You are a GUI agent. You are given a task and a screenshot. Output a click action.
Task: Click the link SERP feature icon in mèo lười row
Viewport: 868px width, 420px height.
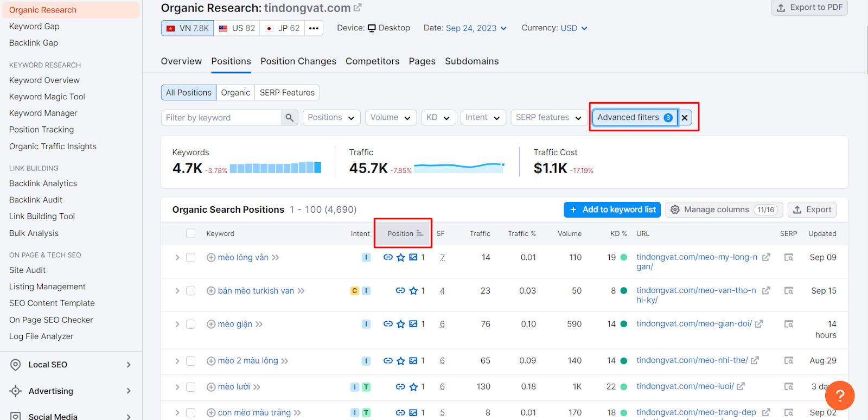pos(400,387)
